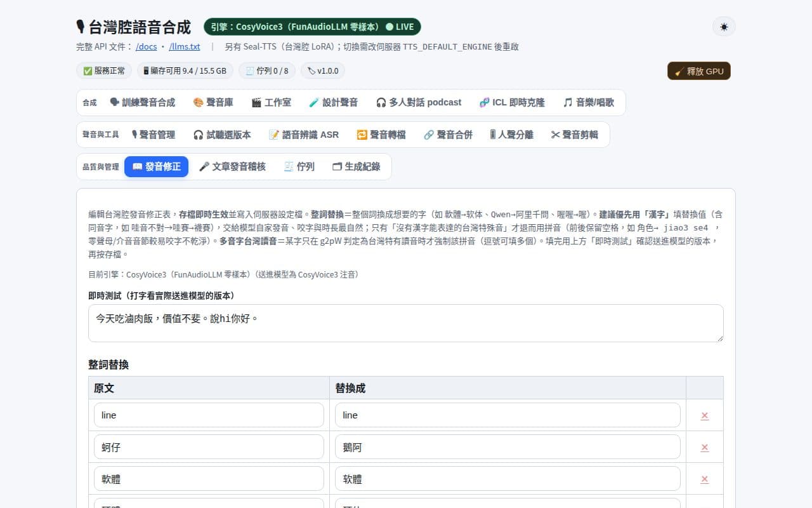812x508 pixels.
Task: Open the 人聲分離 tab
Action: [512, 135]
